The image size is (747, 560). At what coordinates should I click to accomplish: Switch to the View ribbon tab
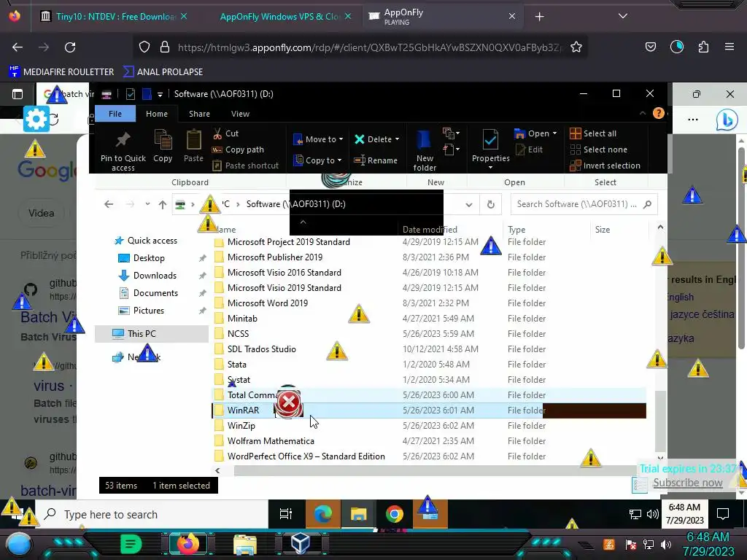240,114
